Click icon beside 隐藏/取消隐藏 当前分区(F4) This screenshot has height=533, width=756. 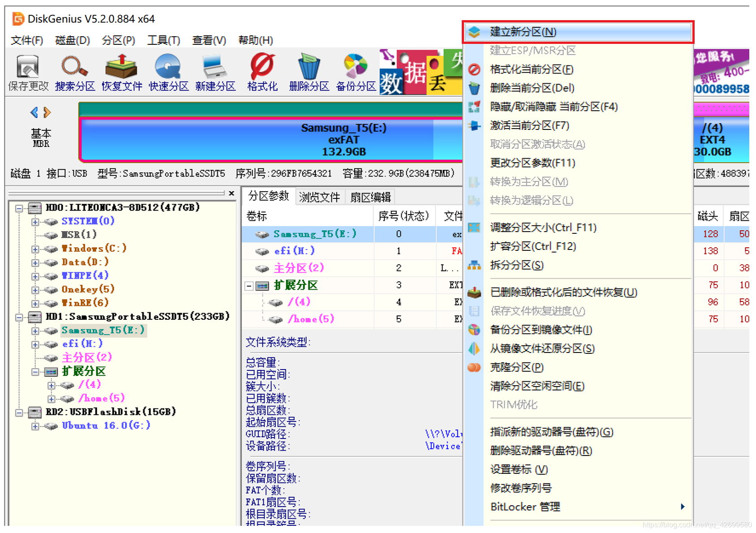(474, 107)
